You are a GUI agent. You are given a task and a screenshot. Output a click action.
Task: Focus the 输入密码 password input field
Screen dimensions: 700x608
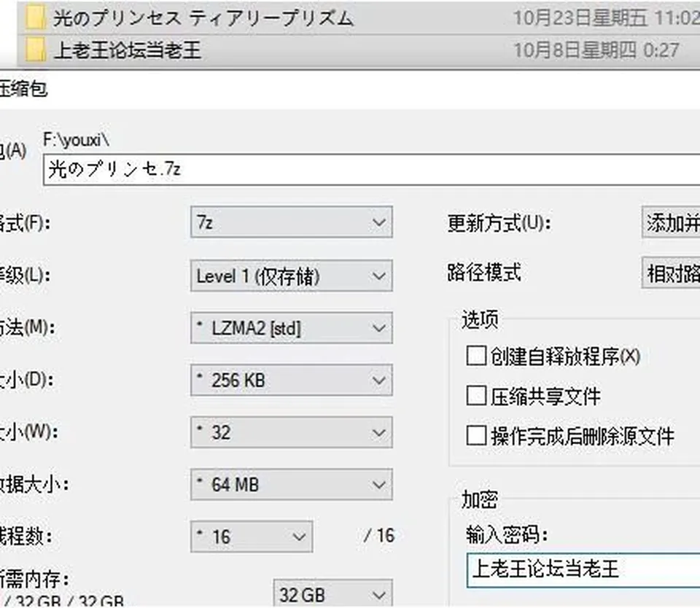pyautogui.click(x=583, y=569)
